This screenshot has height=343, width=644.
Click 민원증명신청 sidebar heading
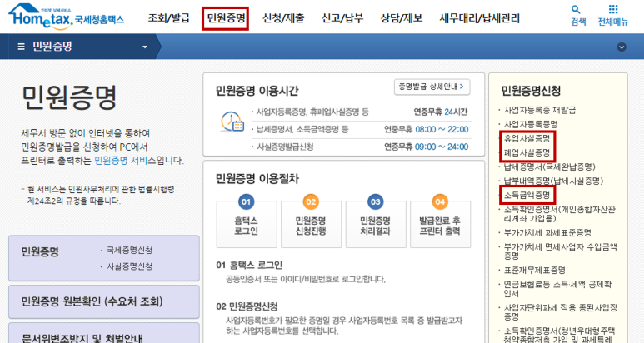tap(531, 91)
